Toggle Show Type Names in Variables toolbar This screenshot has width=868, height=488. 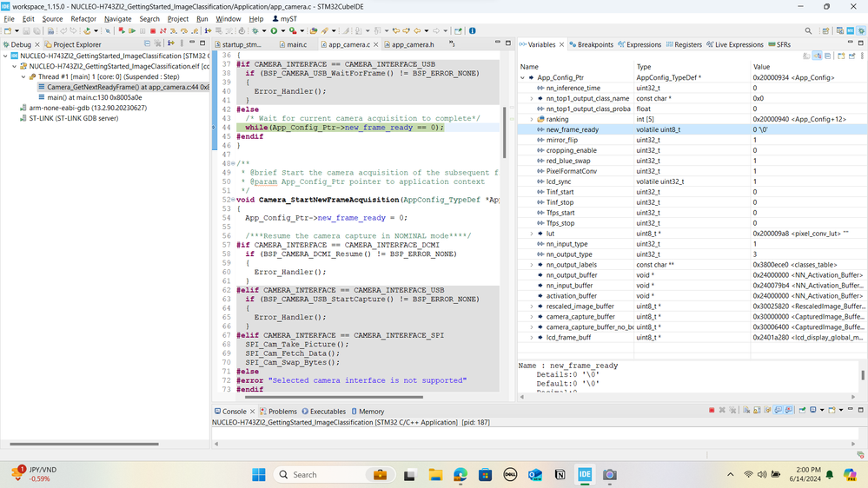[805, 55]
